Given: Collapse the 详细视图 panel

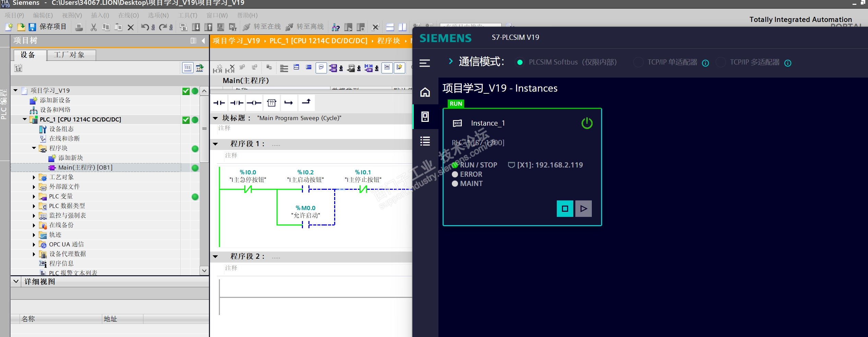Looking at the screenshot, I should pos(16,281).
